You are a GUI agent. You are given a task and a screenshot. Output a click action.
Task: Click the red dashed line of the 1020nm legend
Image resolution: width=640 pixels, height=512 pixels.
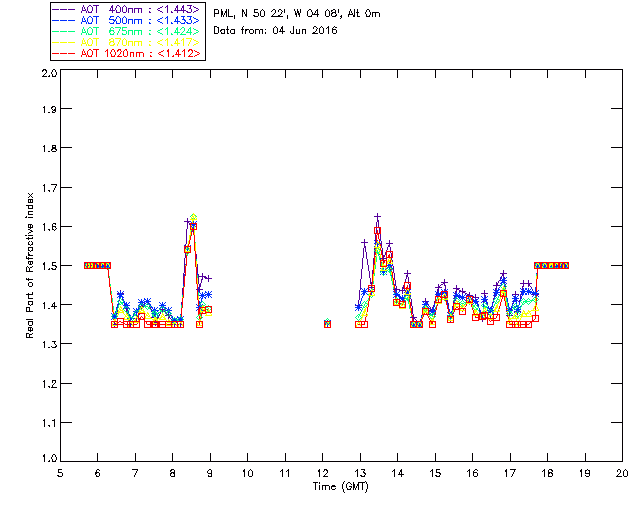(x=64, y=53)
